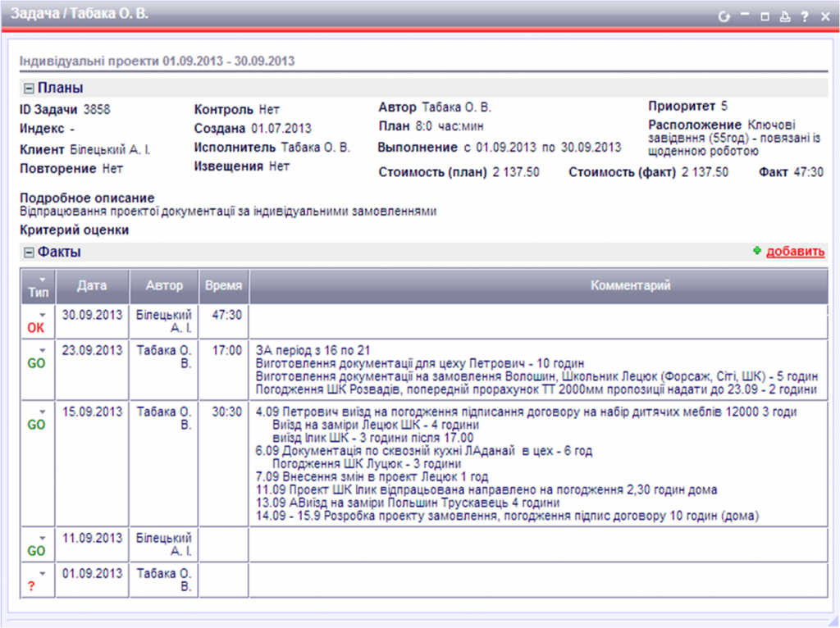Click the Подробное описание text line
Image resolution: width=840 pixels, height=628 pixels.
pyautogui.click(x=228, y=212)
